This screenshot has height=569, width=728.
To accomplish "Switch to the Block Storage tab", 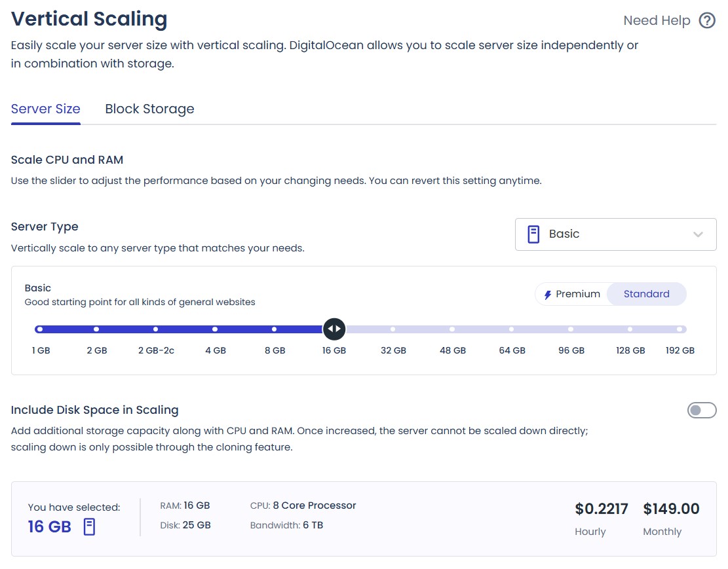I will [x=149, y=109].
